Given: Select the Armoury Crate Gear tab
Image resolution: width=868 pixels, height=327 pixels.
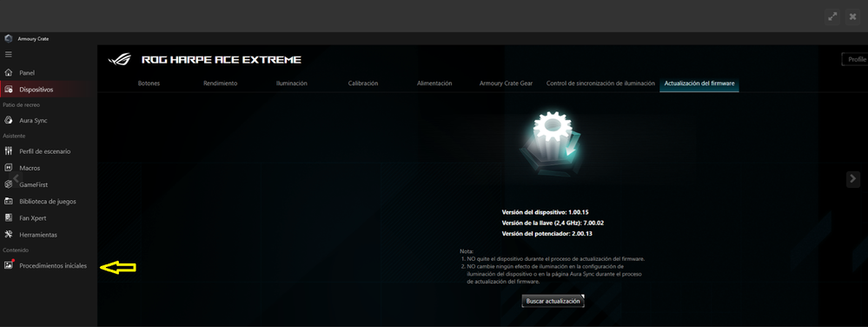Looking at the screenshot, I should (506, 83).
